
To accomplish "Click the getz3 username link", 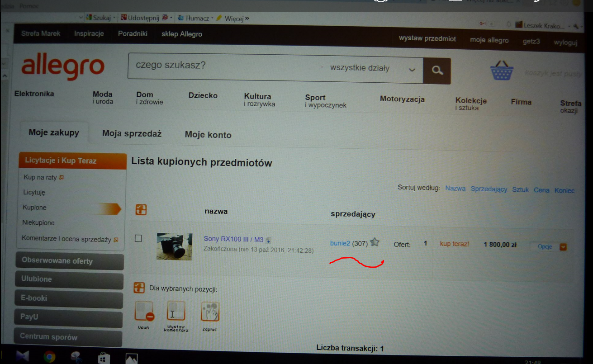I will [531, 41].
